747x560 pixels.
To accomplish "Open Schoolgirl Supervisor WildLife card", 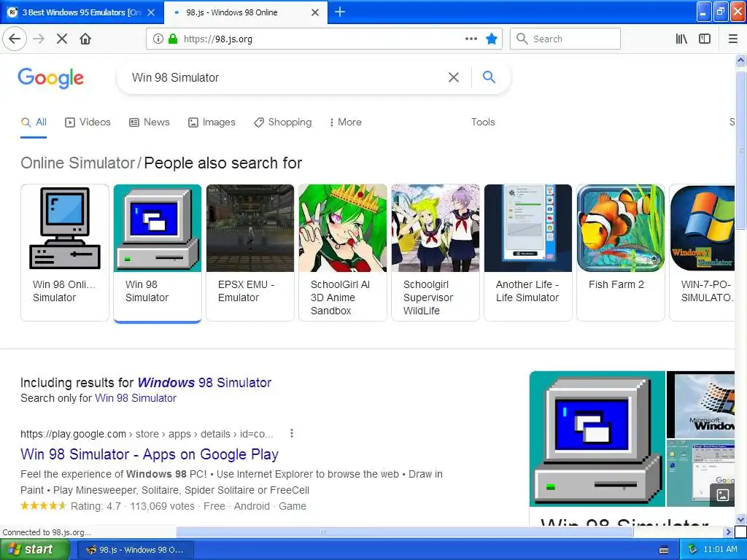I will 436,252.
